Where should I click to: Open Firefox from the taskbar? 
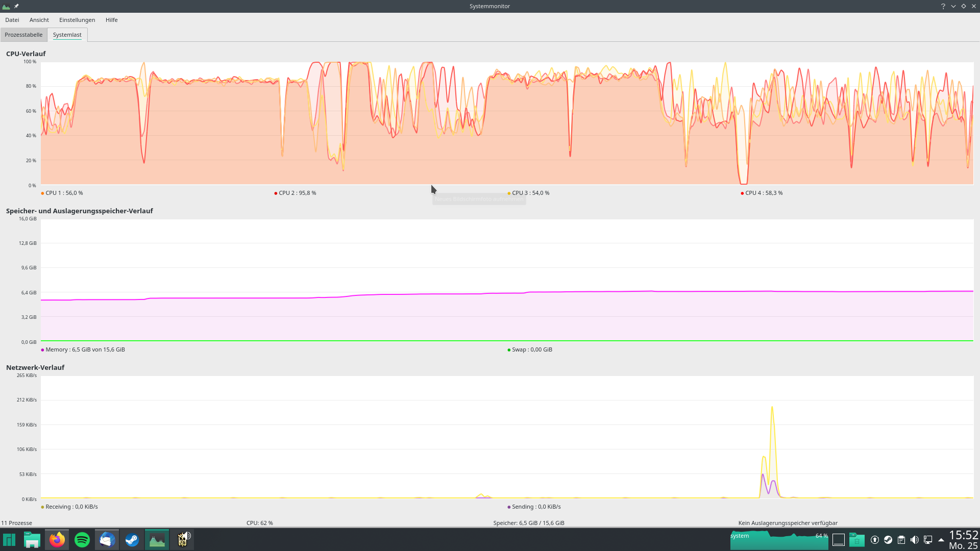pyautogui.click(x=57, y=540)
